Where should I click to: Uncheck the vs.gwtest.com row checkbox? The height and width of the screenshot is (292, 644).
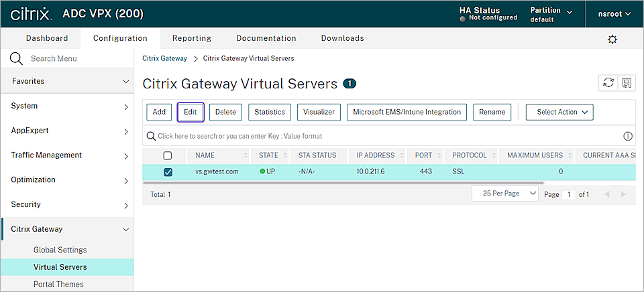point(168,172)
